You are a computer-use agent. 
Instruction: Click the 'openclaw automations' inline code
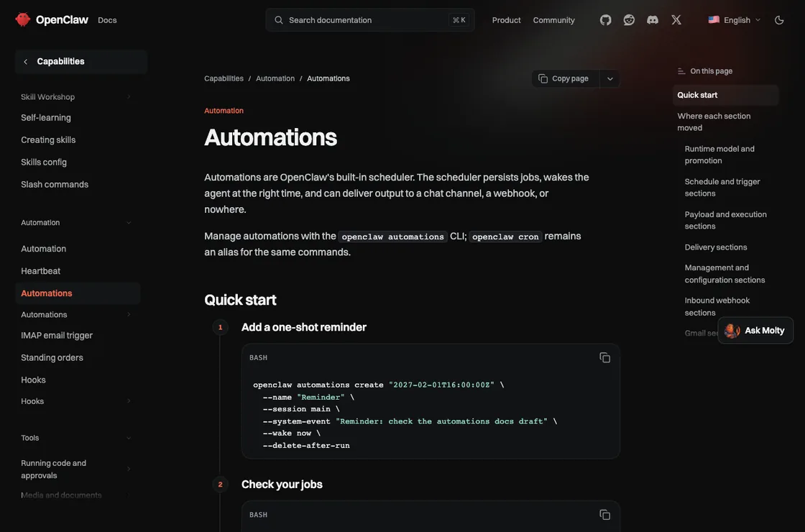(x=392, y=237)
